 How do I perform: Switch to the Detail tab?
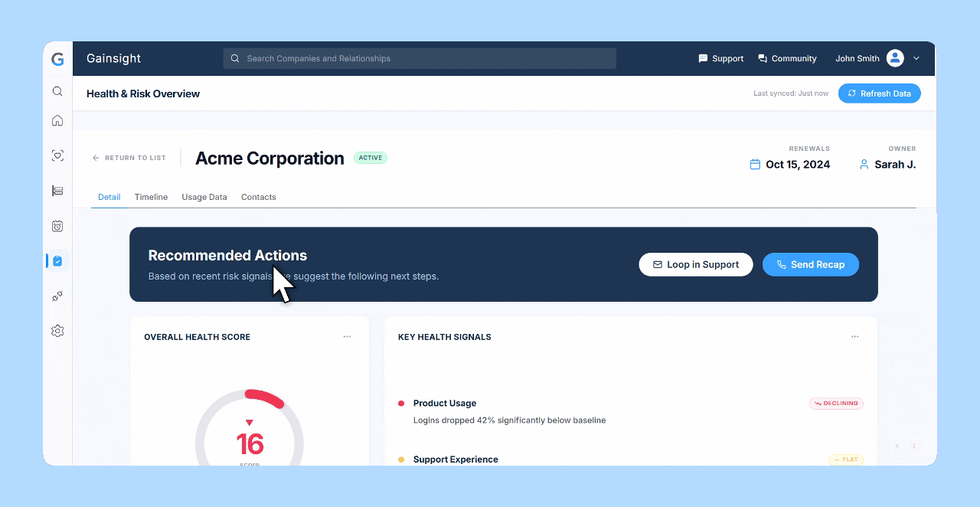click(109, 197)
